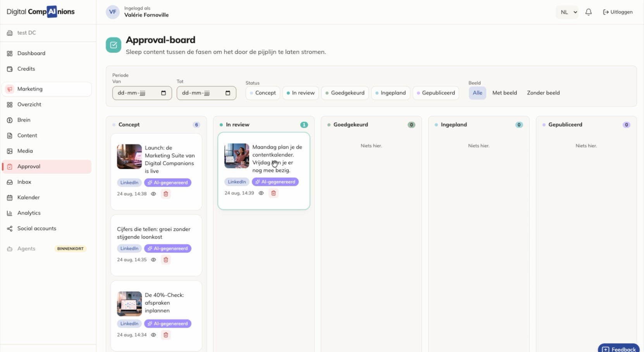Toggle the Ingepland status filter
The image size is (644, 352).
point(391,93)
